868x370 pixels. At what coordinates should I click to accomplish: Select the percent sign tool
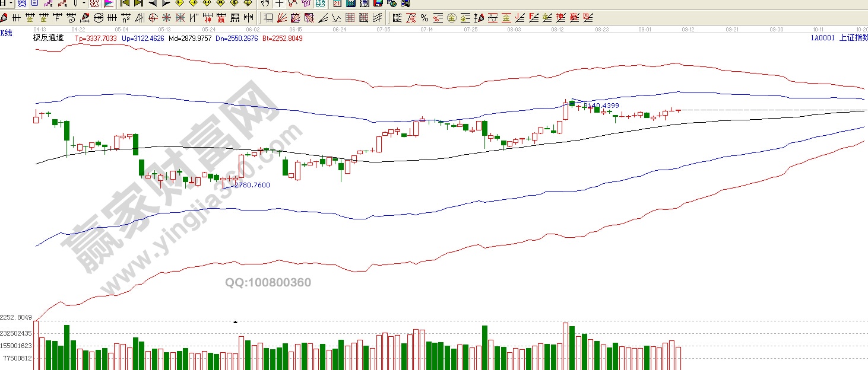point(425,18)
